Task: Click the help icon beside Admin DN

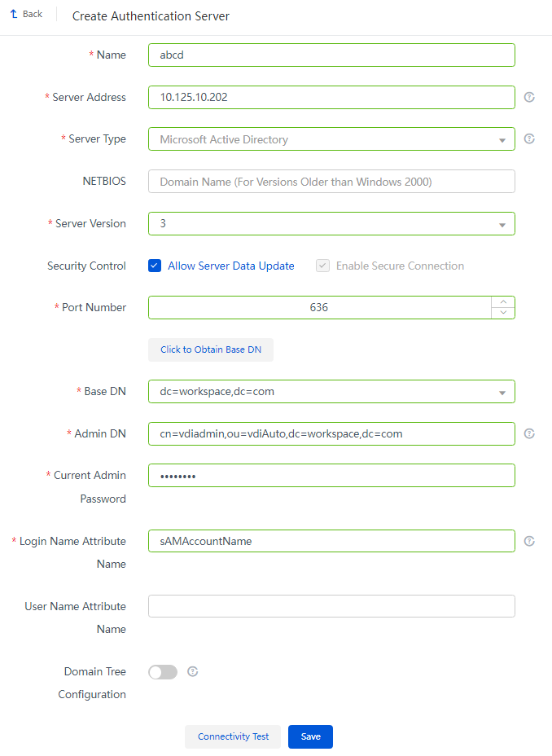Action: click(x=529, y=433)
